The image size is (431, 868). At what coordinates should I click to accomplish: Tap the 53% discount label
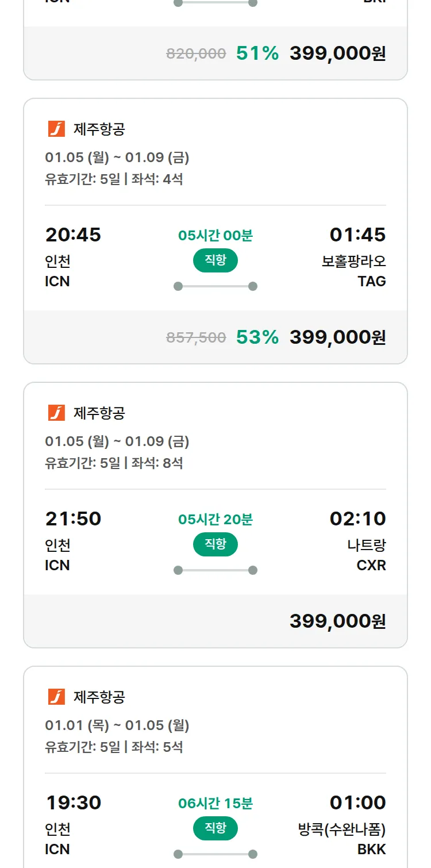pyautogui.click(x=257, y=337)
